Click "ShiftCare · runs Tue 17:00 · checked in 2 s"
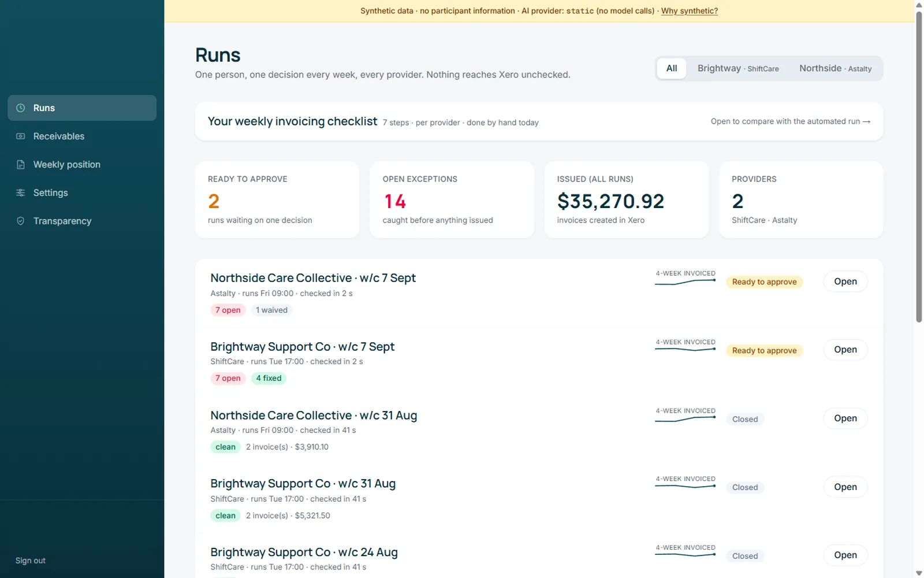The height and width of the screenshot is (578, 924). [x=286, y=362]
